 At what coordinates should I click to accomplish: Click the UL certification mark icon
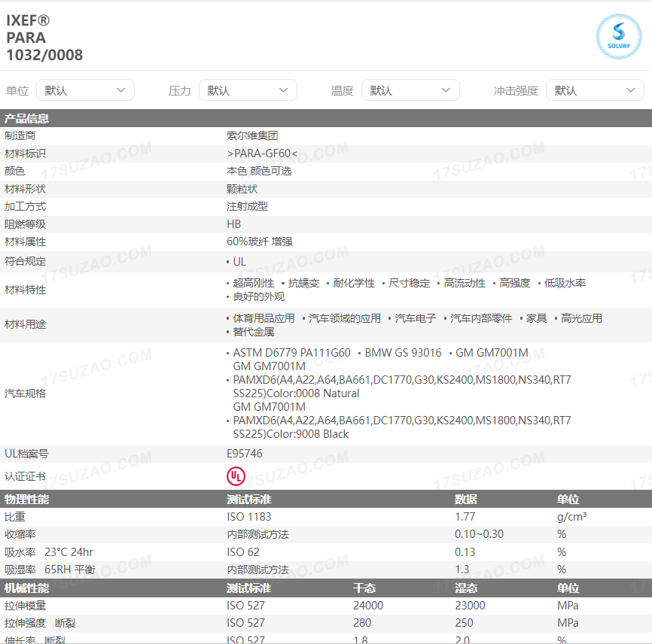[x=236, y=476]
